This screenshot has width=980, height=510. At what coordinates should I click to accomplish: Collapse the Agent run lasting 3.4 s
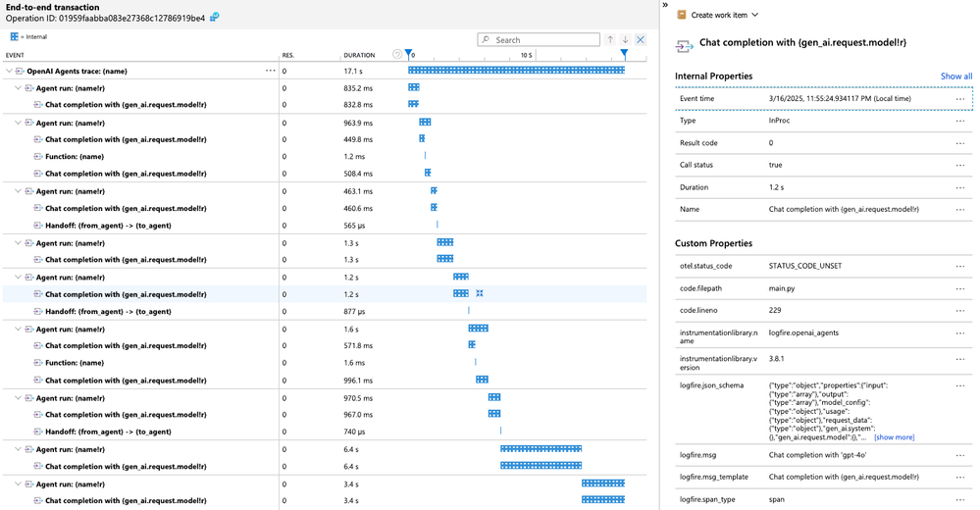18,484
